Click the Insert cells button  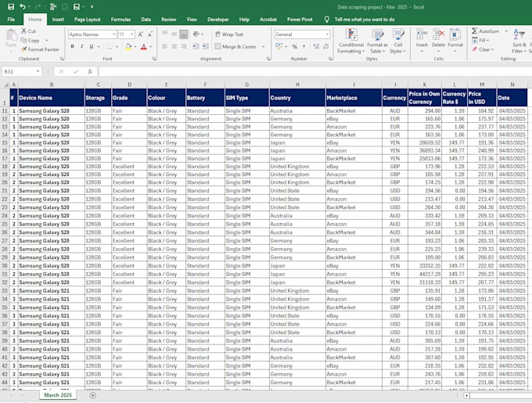[x=422, y=41]
